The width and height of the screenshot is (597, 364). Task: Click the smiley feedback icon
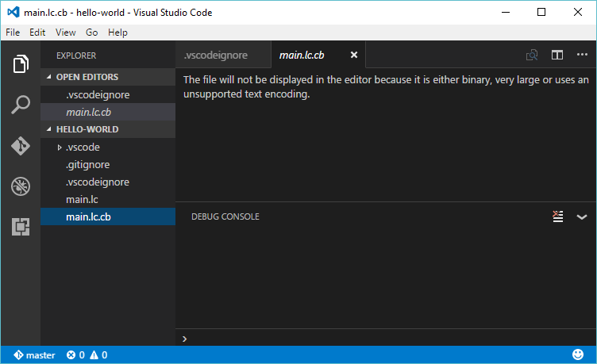click(577, 355)
